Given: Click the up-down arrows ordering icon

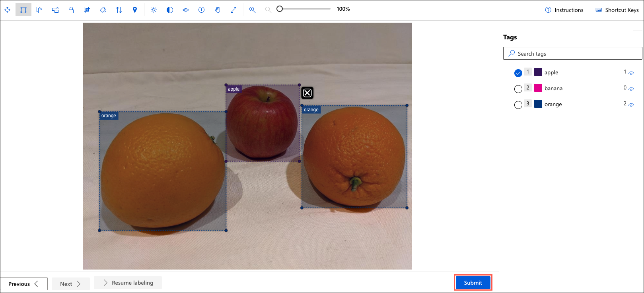Looking at the screenshot, I should pos(119,10).
